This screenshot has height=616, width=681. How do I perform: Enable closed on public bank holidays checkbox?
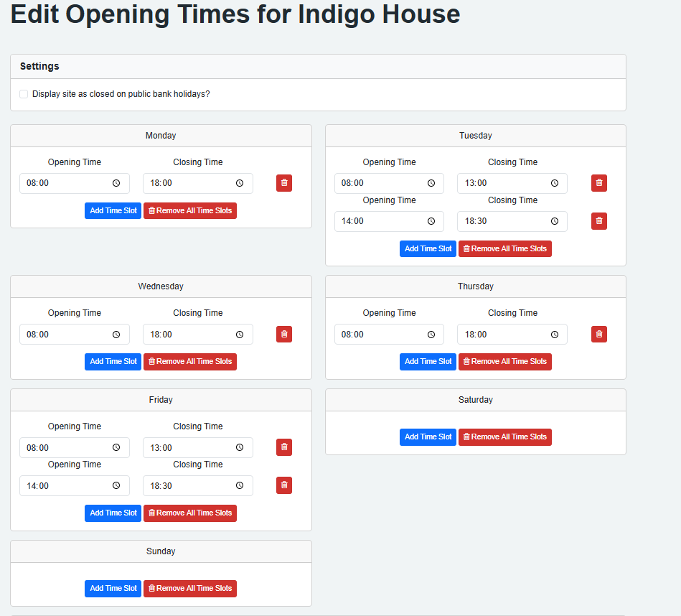coord(24,94)
